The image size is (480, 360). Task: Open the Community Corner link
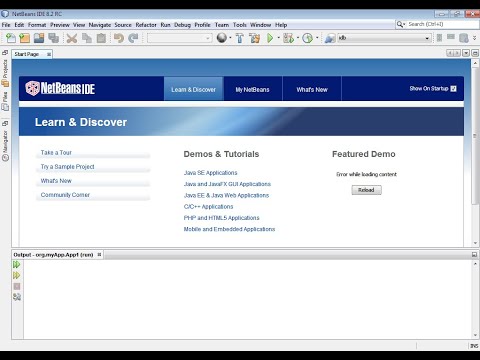(x=65, y=195)
